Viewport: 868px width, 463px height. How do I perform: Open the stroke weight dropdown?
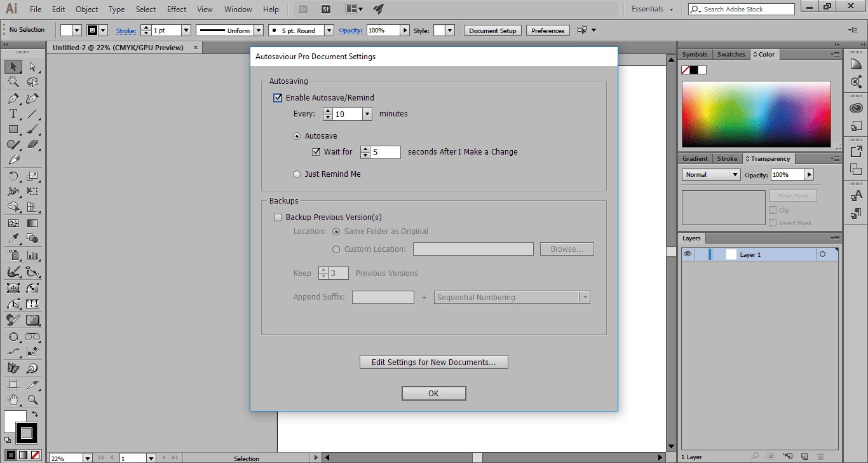186,31
